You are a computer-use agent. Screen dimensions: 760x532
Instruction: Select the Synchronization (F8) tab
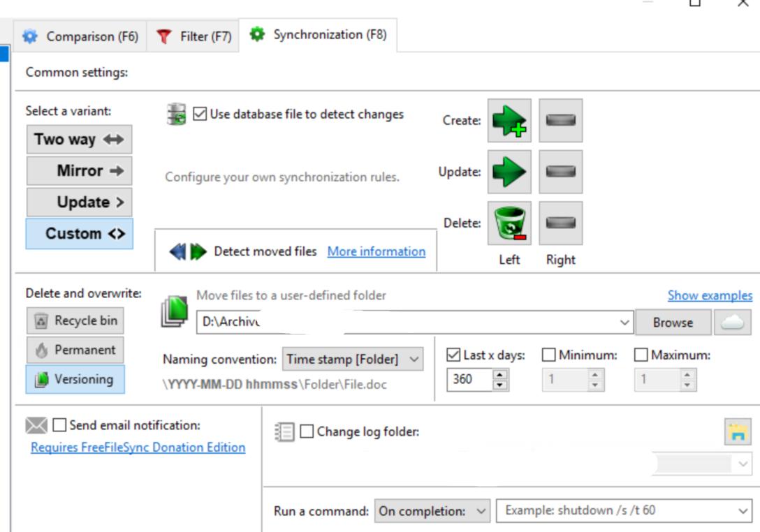[x=318, y=35]
